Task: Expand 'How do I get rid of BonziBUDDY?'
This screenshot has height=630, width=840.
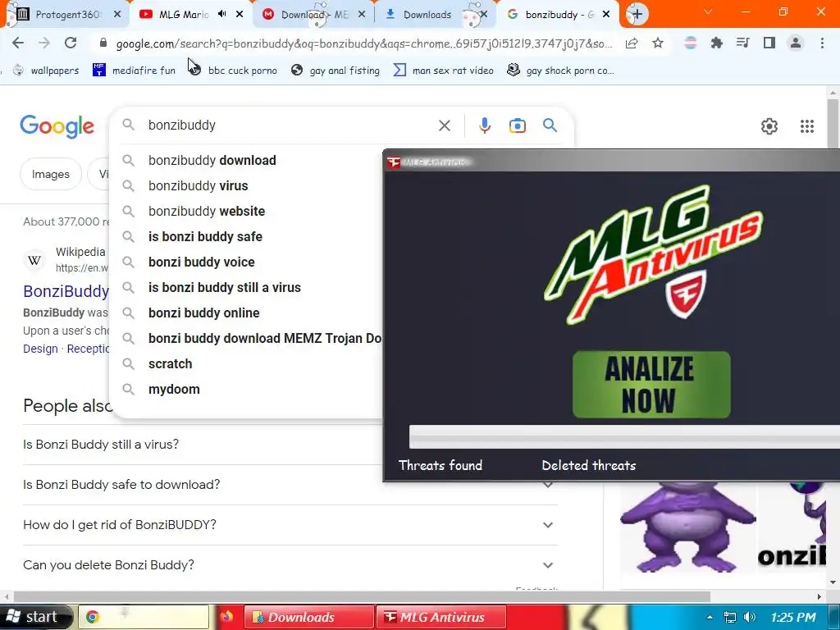Action: [x=290, y=524]
